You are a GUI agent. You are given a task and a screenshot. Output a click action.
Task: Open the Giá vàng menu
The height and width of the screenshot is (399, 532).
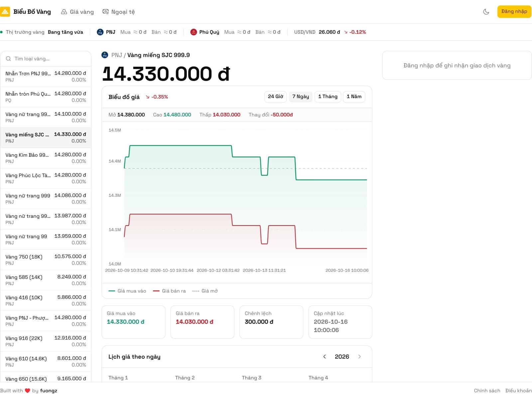click(77, 12)
